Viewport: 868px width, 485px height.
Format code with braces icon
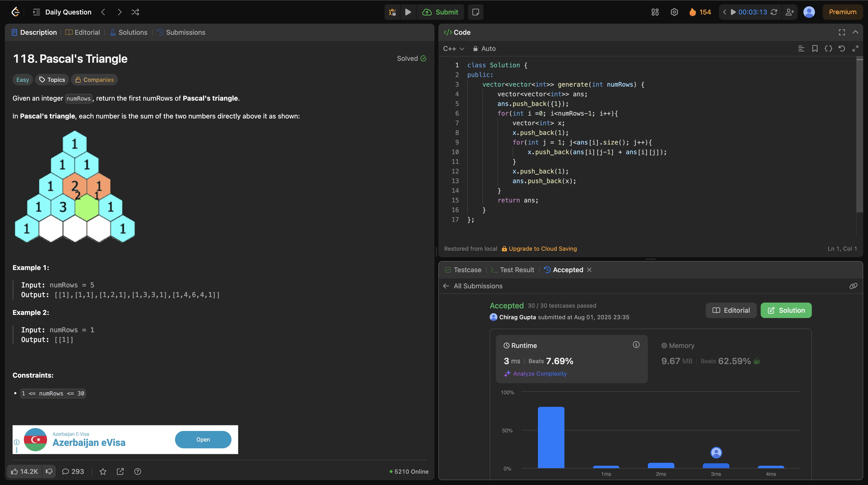828,48
